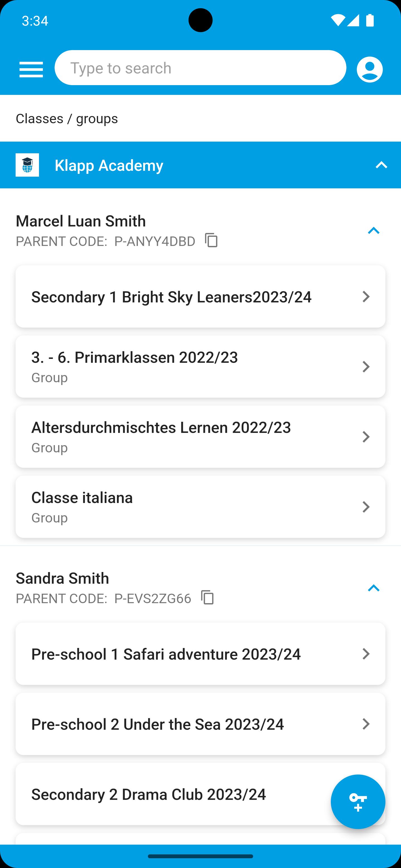The width and height of the screenshot is (401, 868).
Task: Tap the add key floating button
Action: [x=358, y=802]
